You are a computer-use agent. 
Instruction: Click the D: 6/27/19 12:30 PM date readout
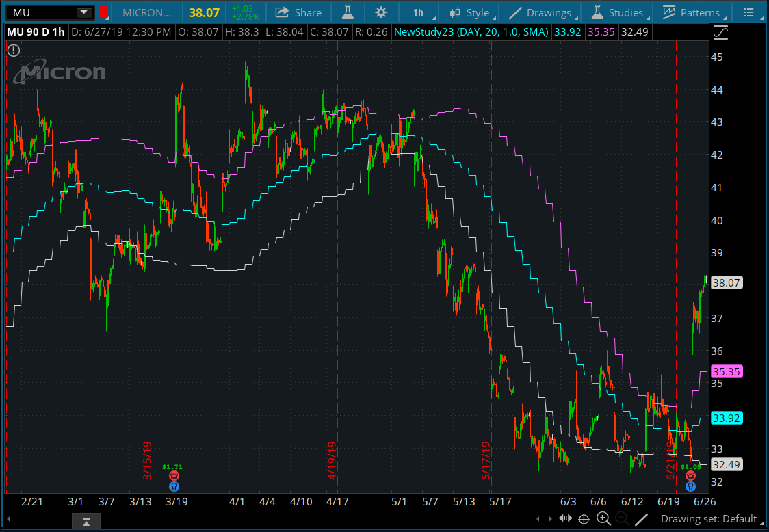pyautogui.click(x=121, y=32)
